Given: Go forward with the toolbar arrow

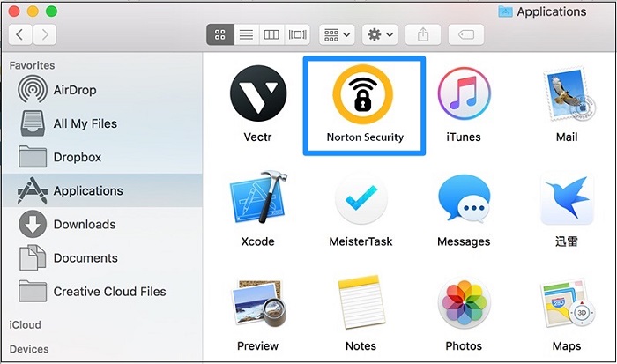Looking at the screenshot, I should tap(44, 34).
